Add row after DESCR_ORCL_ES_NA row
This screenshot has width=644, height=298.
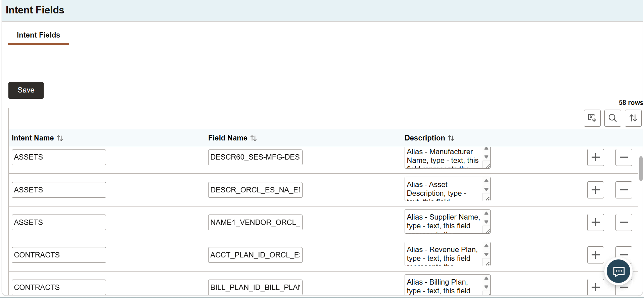pos(595,190)
